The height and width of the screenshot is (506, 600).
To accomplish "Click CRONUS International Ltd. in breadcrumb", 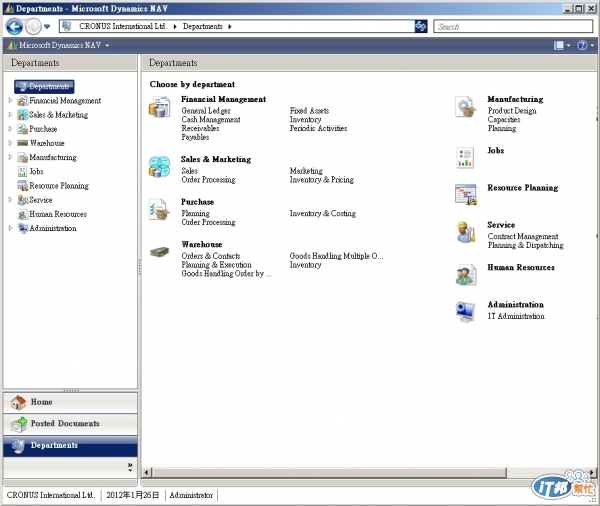I will tap(123, 26).
